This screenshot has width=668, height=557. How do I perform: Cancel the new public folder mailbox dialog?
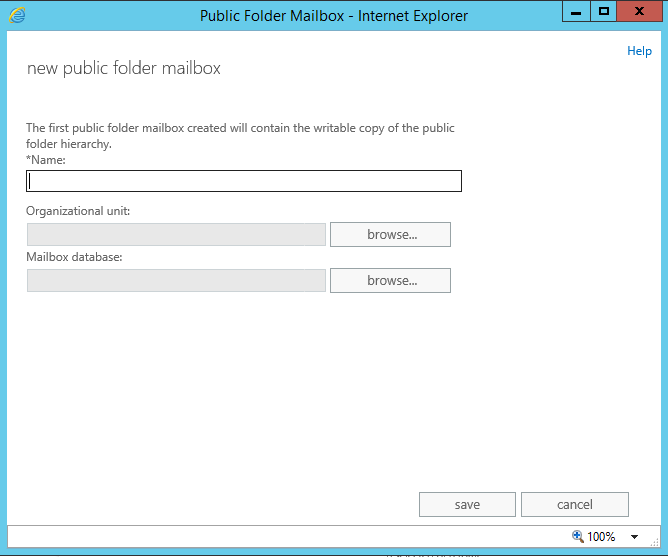click(575, 505)
